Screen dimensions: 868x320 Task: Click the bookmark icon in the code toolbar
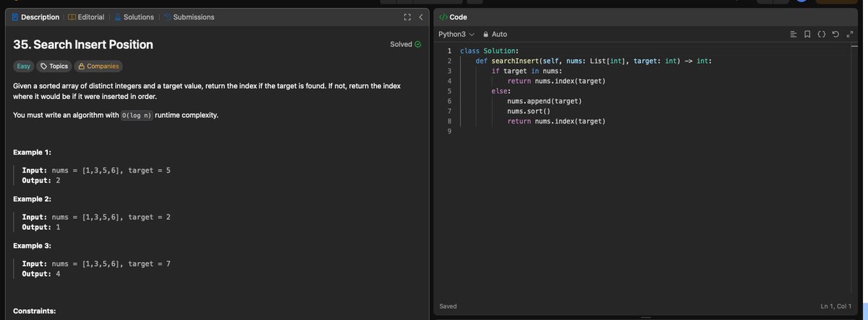[x=807, y=34]
